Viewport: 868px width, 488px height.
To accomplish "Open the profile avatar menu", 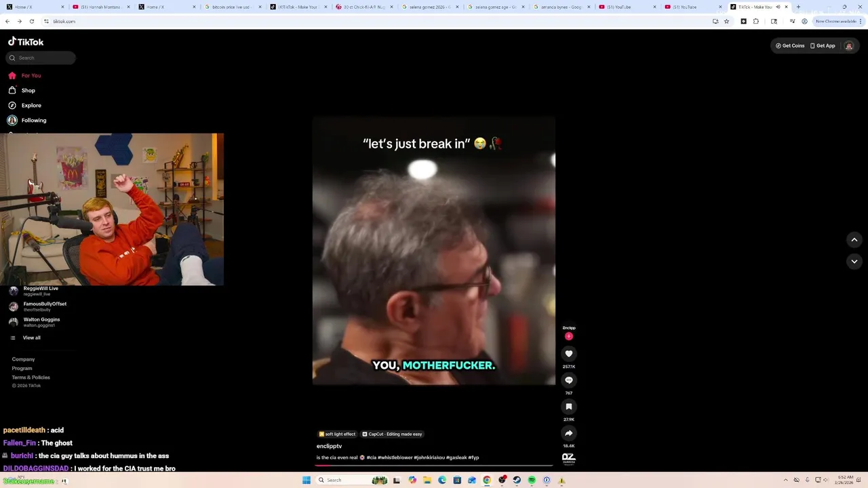I will click(848, 45).
